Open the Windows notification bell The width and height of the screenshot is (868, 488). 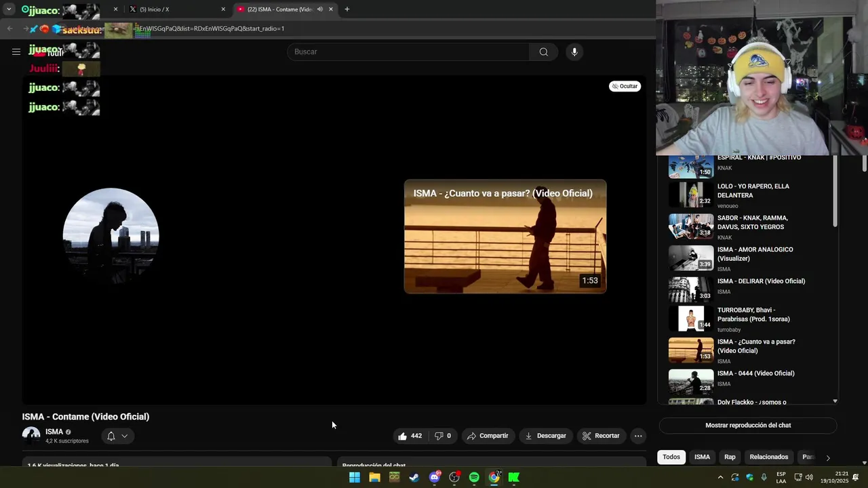coord(856,477)
